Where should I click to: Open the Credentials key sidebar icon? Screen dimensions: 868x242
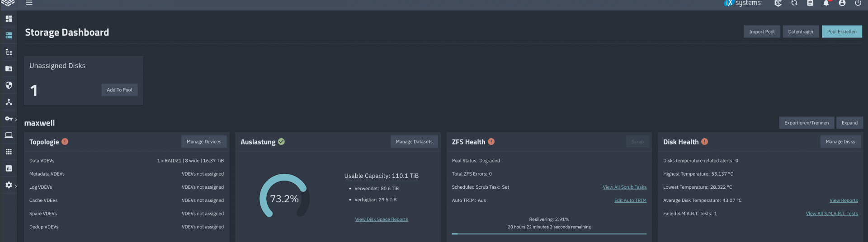pyautogui.click(x=9, y=119)
